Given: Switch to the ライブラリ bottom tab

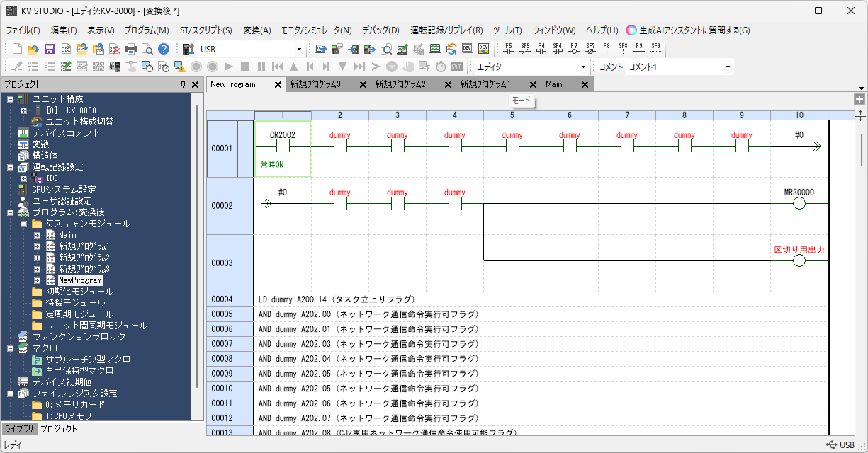Looking at the screenshot, I should coord(18,429).
